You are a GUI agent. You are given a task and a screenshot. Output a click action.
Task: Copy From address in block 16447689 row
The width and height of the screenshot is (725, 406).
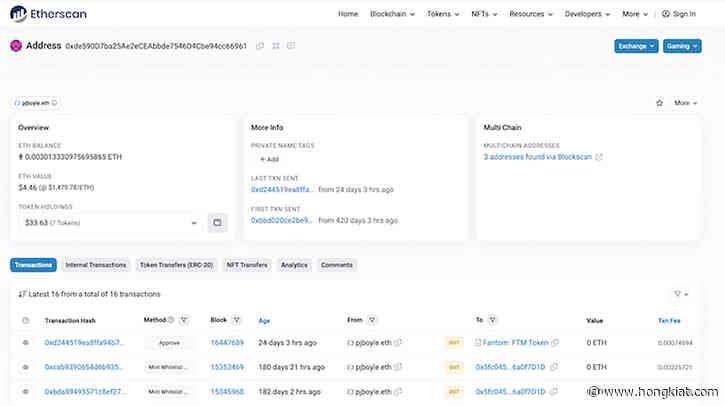pos(398,343)
